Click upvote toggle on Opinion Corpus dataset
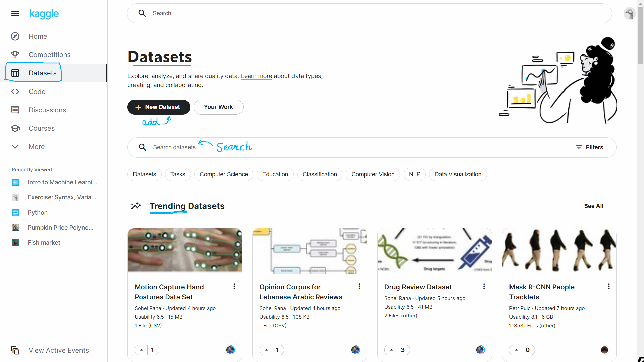644x362 pixels. [266, 350]
